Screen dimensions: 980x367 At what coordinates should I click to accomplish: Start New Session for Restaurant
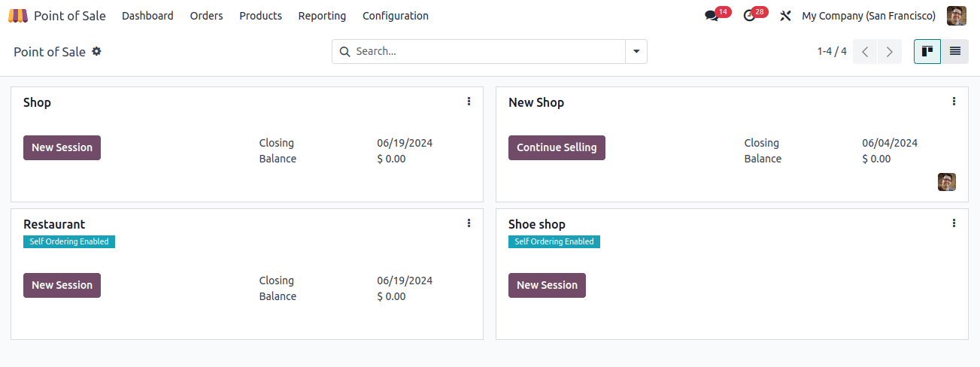[x=62, y=285]
